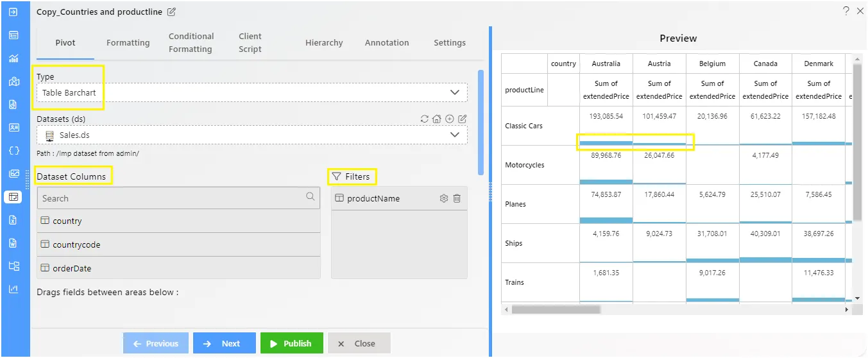Refresh the datasets list
868x358 pixels.
[424, 119]
